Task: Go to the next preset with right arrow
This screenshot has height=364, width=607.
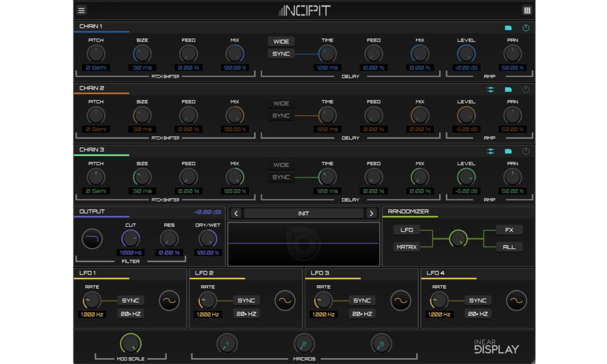Action: pyautogui.click(x=372, y=213)
